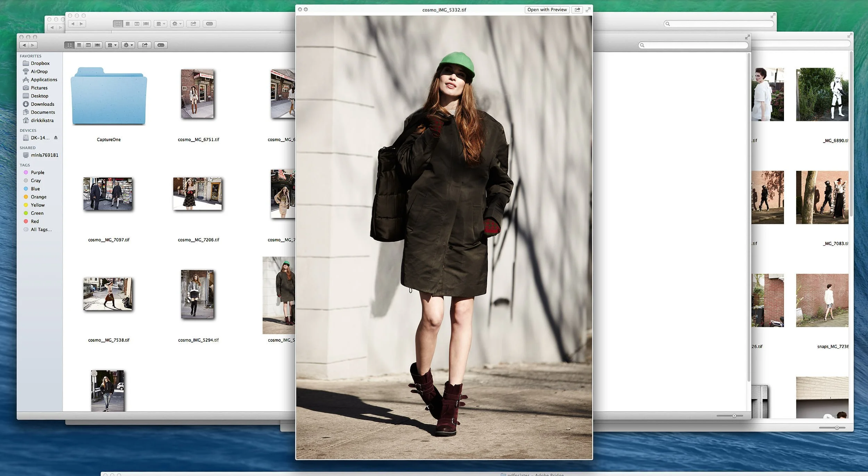Toggle icon view in the view switcher
The image size is (868, 476).
point(69,45)
